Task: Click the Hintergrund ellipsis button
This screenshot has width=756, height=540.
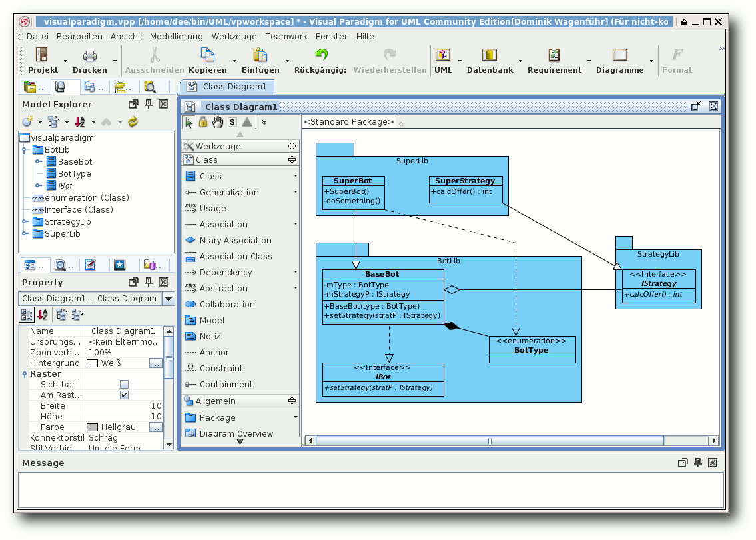Action: (x=155, y=363)
